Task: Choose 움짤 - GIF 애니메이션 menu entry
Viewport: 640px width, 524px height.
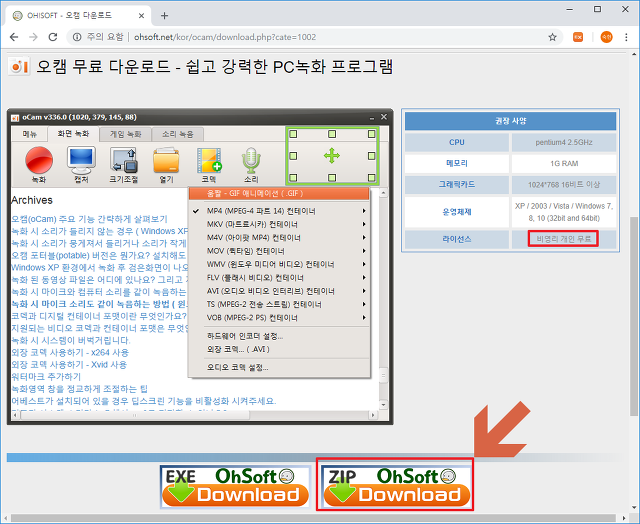Action: pos(279,193)
